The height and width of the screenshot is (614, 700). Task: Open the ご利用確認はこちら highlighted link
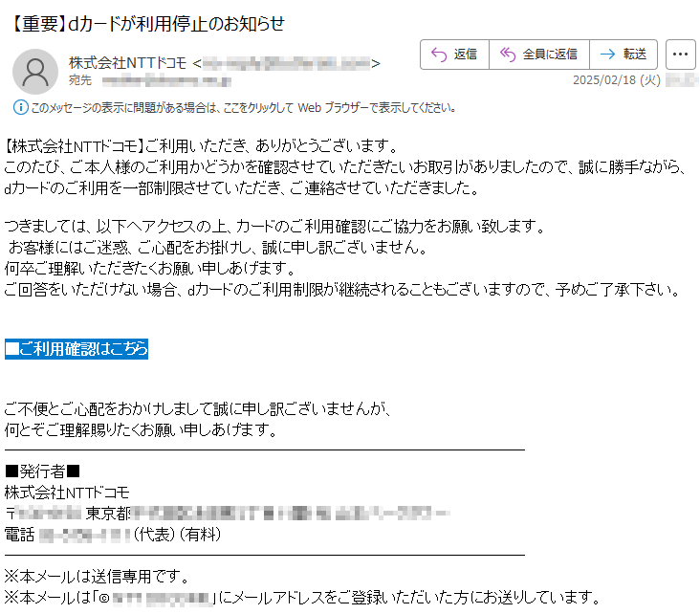point(77,349)
